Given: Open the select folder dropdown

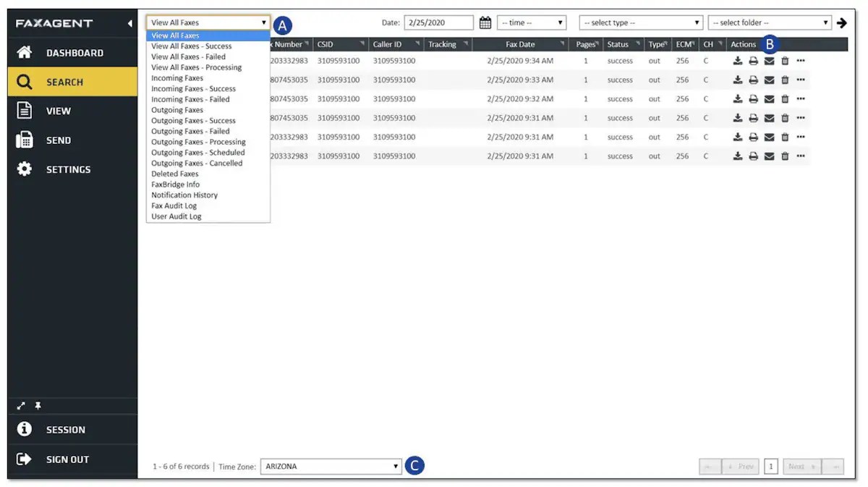Looking at the screenshot, I should 770,23.
